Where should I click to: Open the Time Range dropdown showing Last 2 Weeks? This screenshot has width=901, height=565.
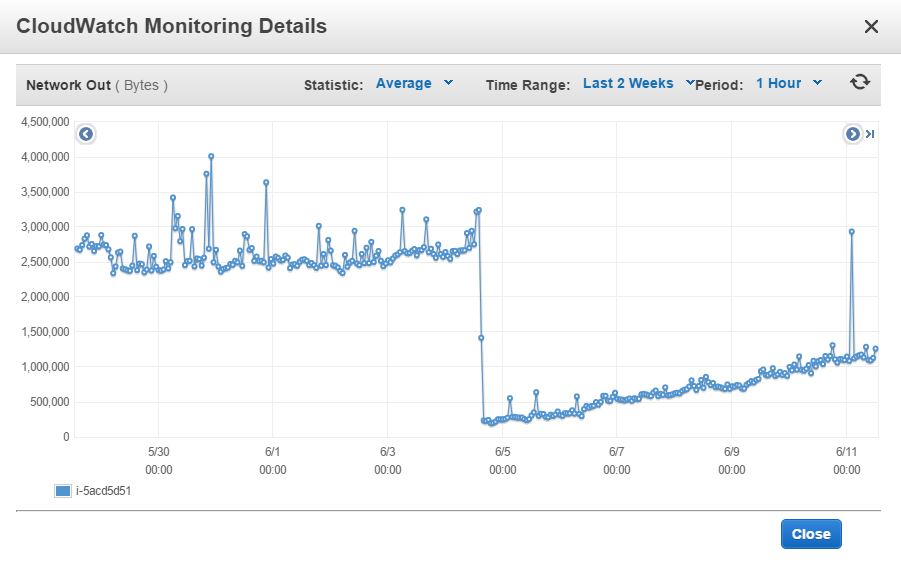[x=638, y=83]
